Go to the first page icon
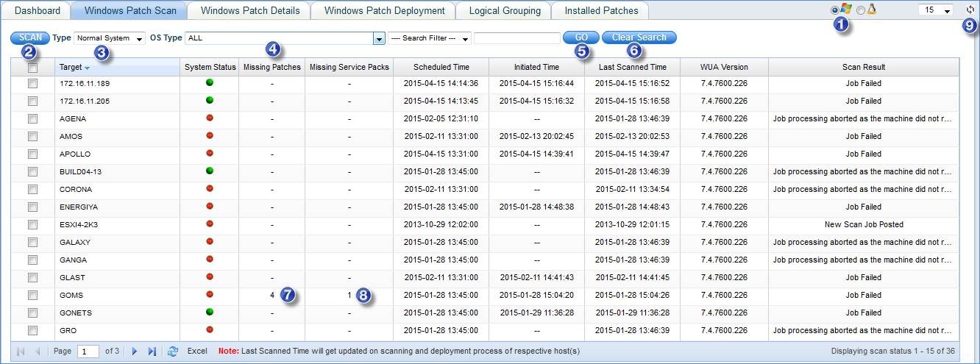 [20, 351]
